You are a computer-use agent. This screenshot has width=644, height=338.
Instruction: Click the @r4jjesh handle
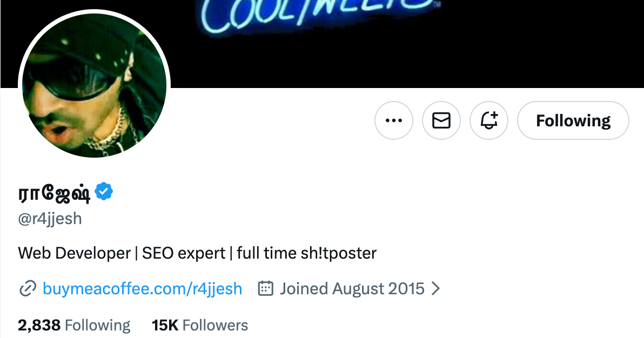click(50, 219)
